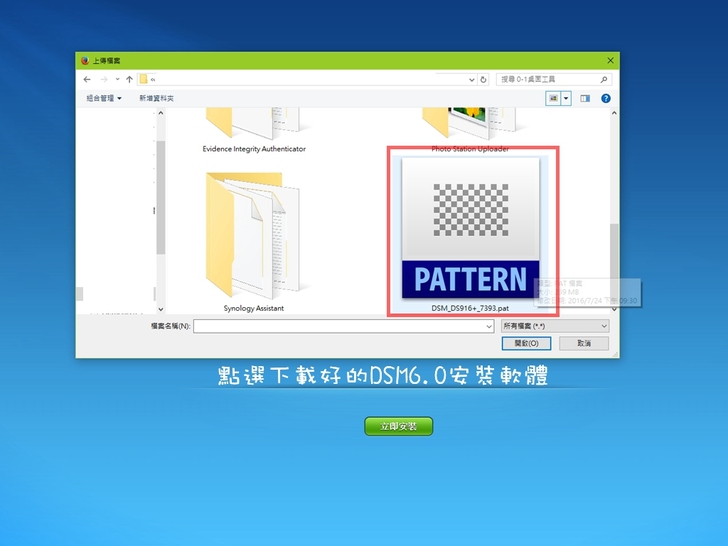Click the green 立即安裝 install button
This screenshot has width=728, height=546.
pyautogui.click(x=399, y=426)
